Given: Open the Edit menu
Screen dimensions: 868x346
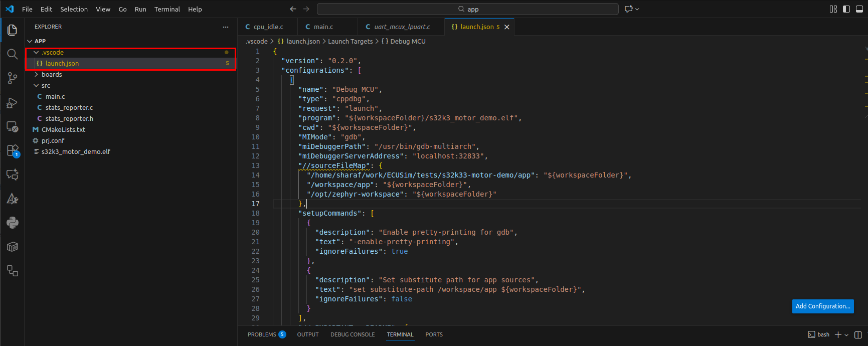Looking at the screenshot, I should click(x=46, y=9).
